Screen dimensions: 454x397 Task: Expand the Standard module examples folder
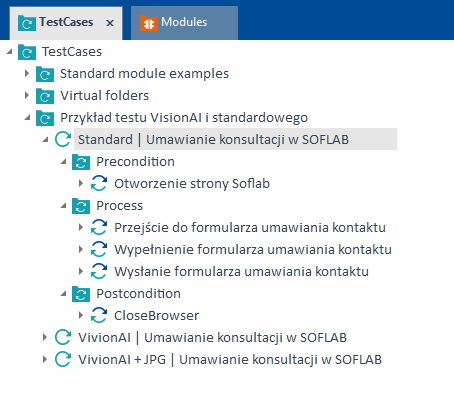tap(27, 73)
